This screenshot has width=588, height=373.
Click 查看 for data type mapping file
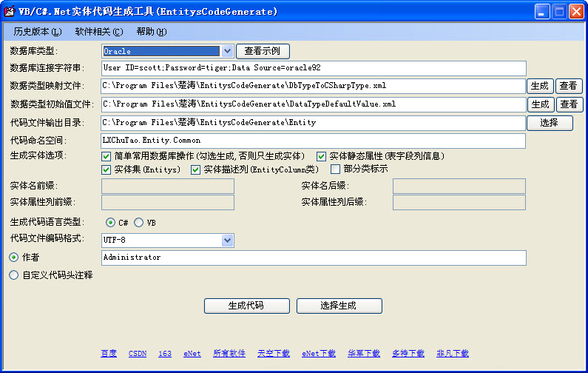[569, 86]
